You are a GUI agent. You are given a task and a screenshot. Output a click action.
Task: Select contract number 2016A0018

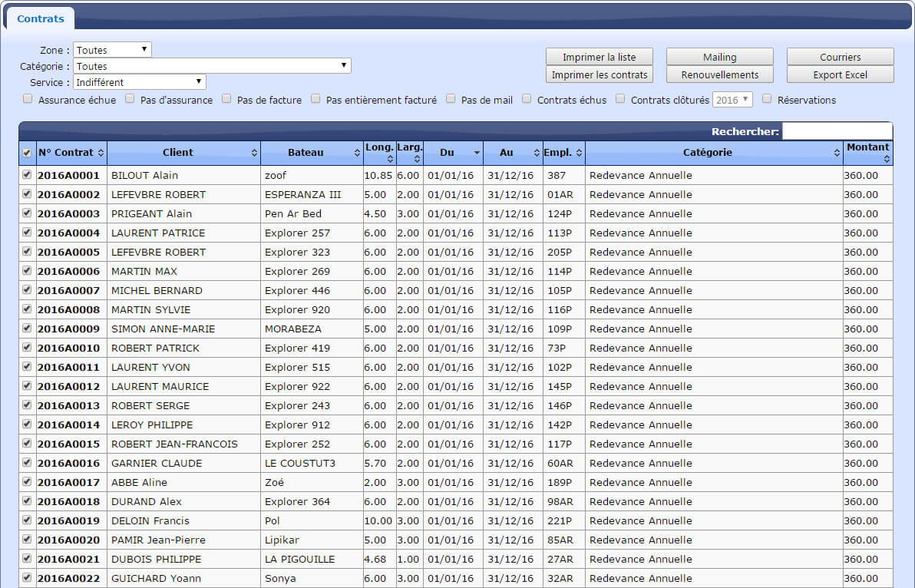(x=68, y=502)
